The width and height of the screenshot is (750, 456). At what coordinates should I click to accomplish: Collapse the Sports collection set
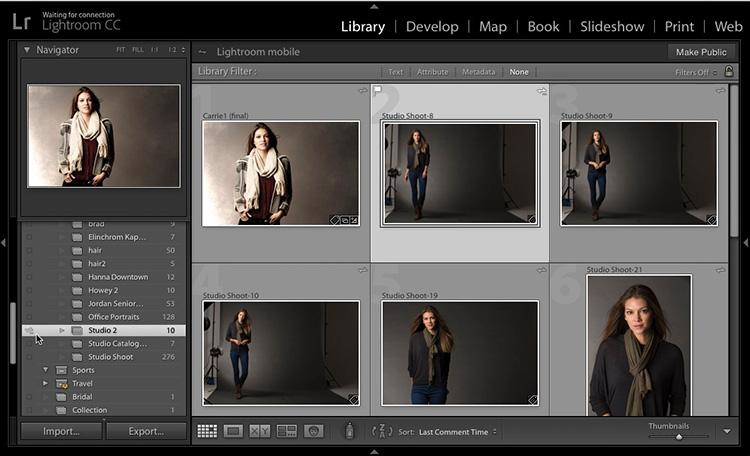tap(45, 370)
